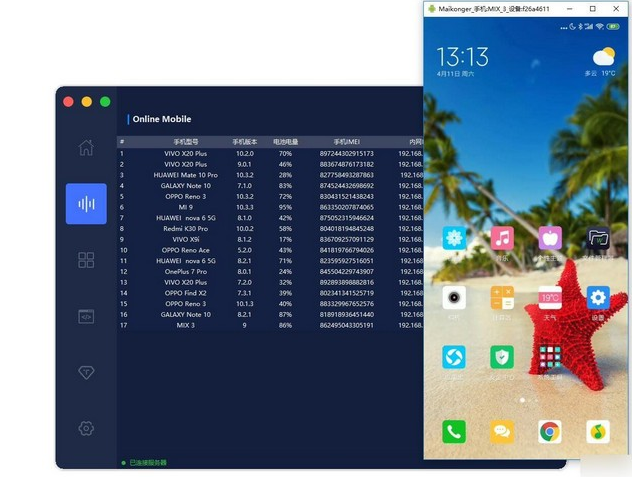Click the yellow macOS-style minimize dot
Screen dimensions: 632x477
tap(87, 102)
